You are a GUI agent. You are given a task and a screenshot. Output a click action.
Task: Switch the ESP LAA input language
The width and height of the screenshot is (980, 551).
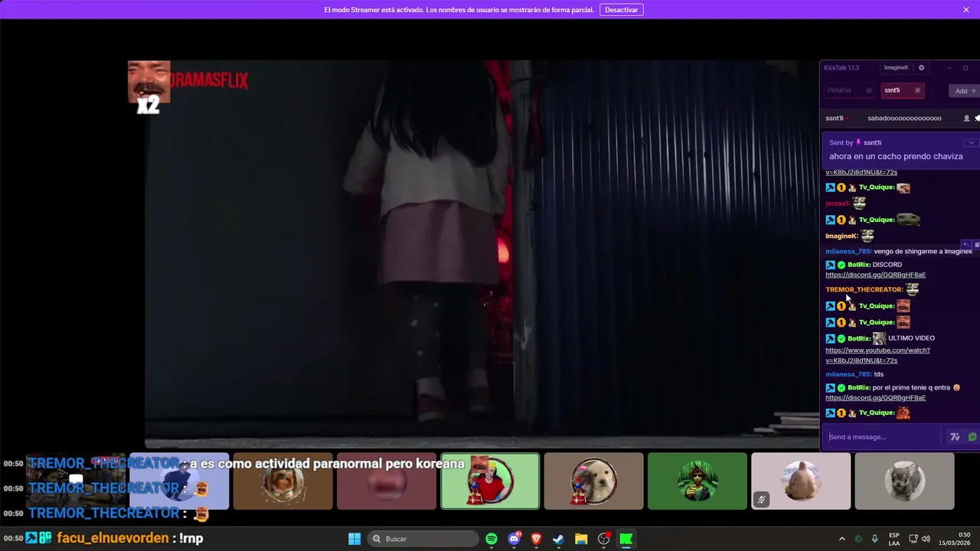point(894,539)
